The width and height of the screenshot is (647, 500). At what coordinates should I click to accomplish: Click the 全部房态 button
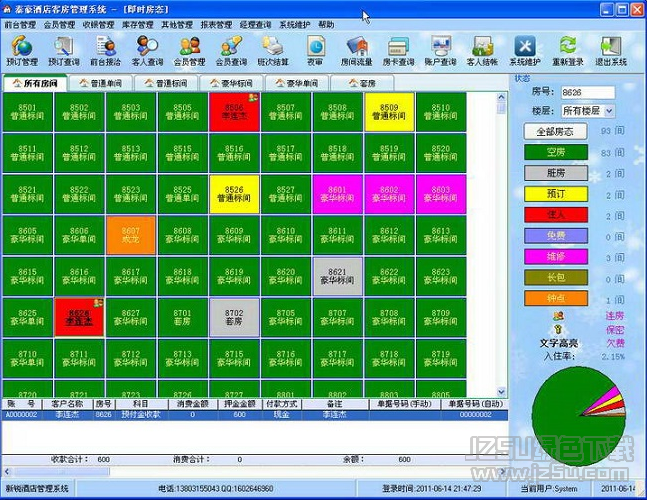coord(555,132)
